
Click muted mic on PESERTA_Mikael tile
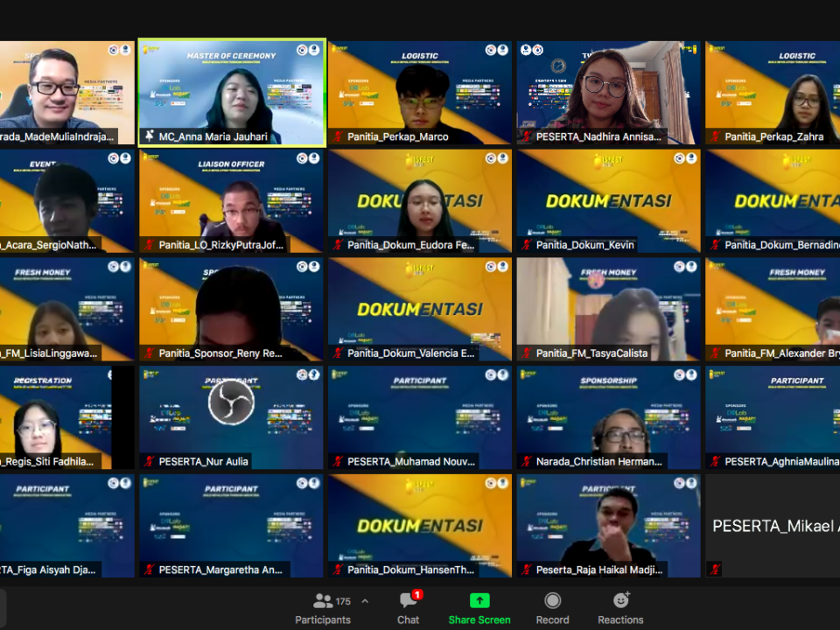[715, 569]
